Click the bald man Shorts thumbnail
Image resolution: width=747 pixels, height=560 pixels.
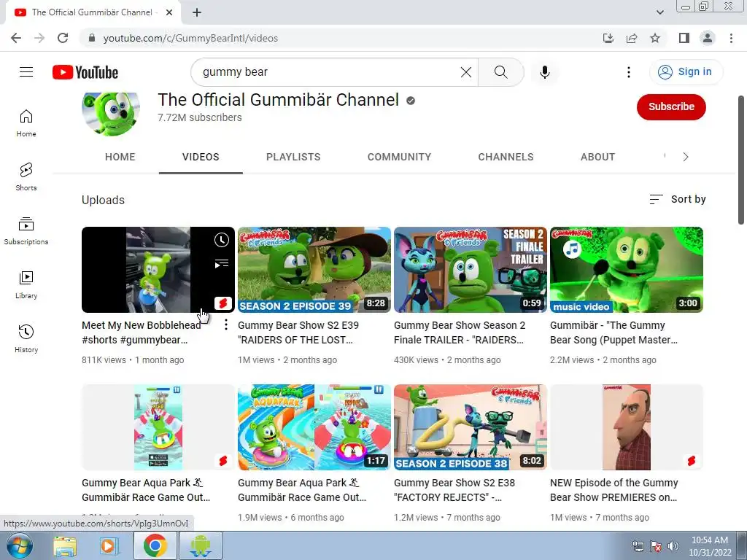coord(627,427)
